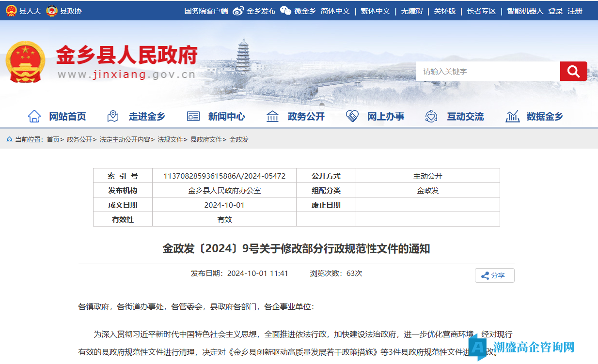This screenshot has width=598, height=364.
Task: Click the newspaper icon beside 新闻中心
Action: (x=193, y=116)
